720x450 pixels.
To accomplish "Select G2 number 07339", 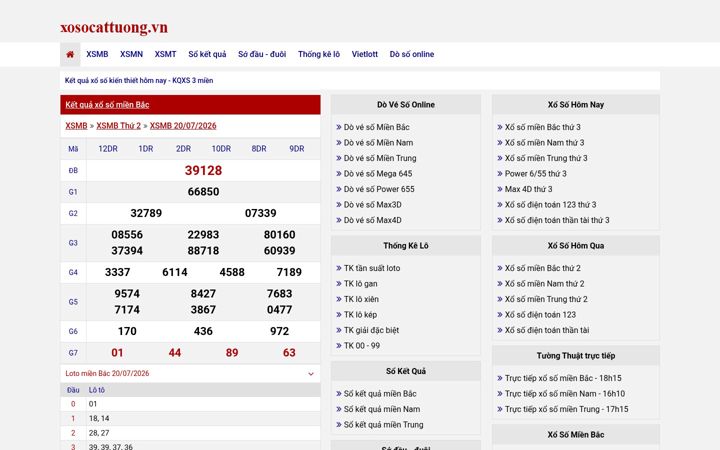I will click(260, 213).
